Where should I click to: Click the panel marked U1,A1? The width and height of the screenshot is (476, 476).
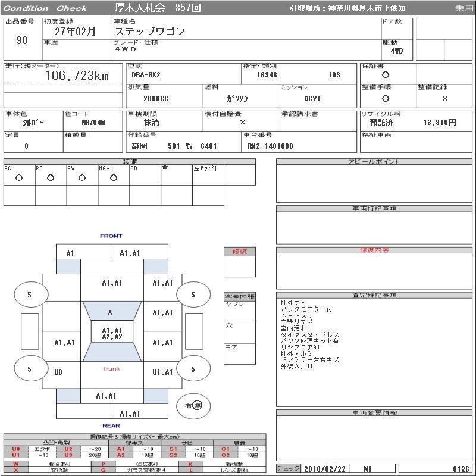pos(162,375)
